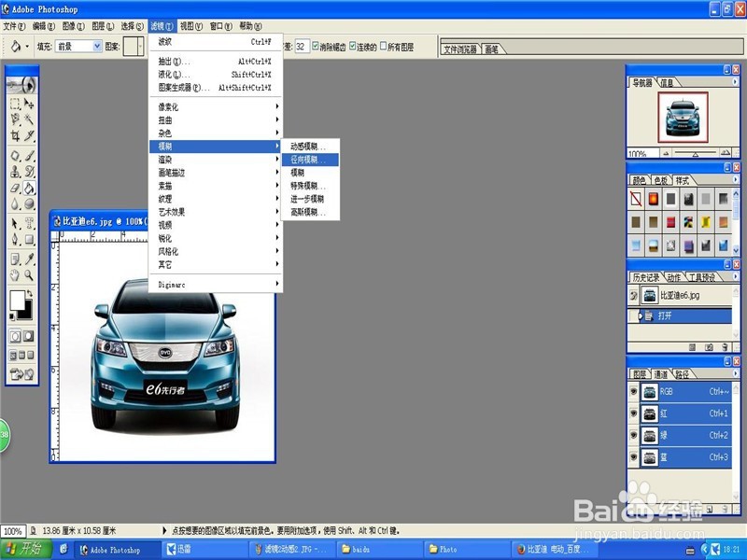The height and width of the screenshot is (560, 747).
Task: Click the Navigator zoom slider
Action: tap(696, 153)
